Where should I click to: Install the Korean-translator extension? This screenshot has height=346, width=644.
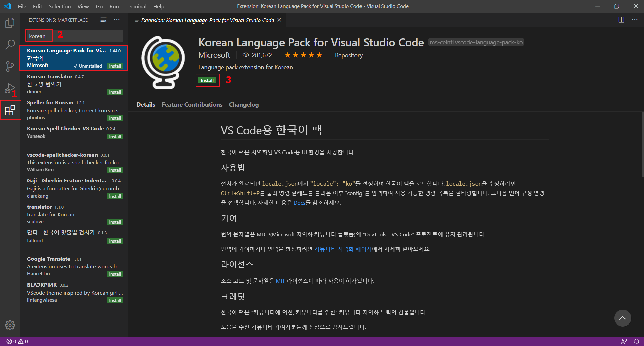(x=115, y=92)
